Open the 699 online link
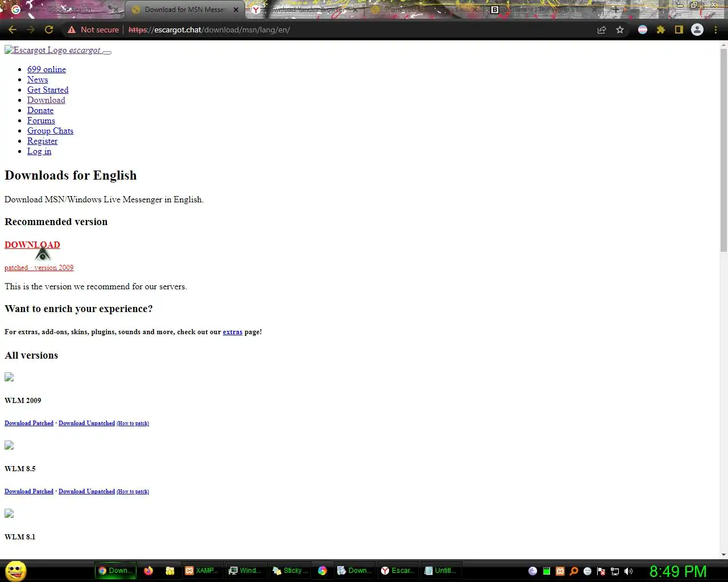This screenshot has width=728, height=582. [47, 69]
